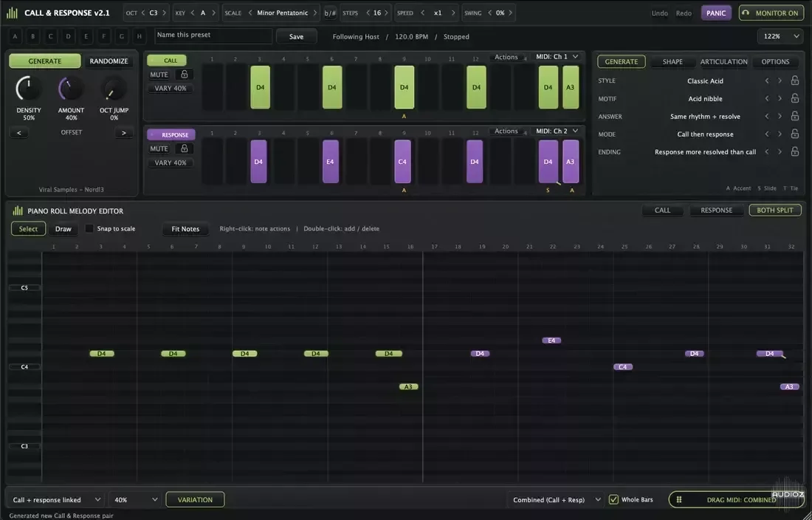812x520 pixels.
Task: Shift offset right with the > arrow
Action: (x=124, y=133)
